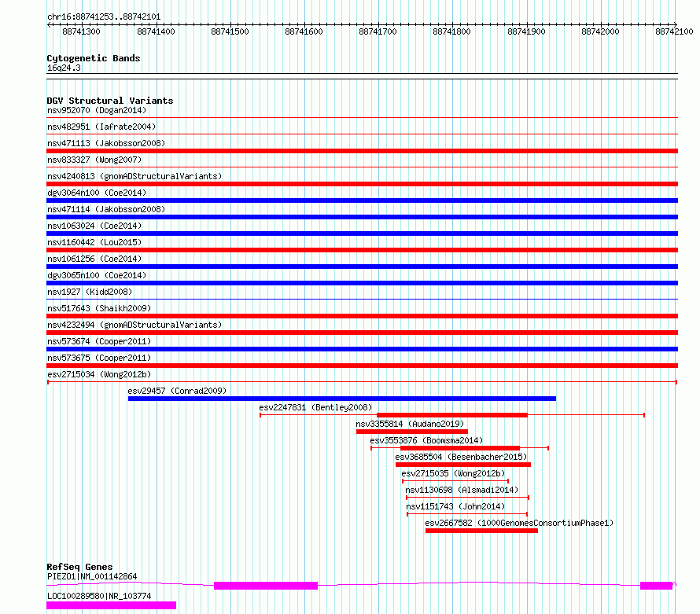Screen dimensions: 700x614
Task: Click the magenta LOC100289580 gene bar
Action: (111, 605)
